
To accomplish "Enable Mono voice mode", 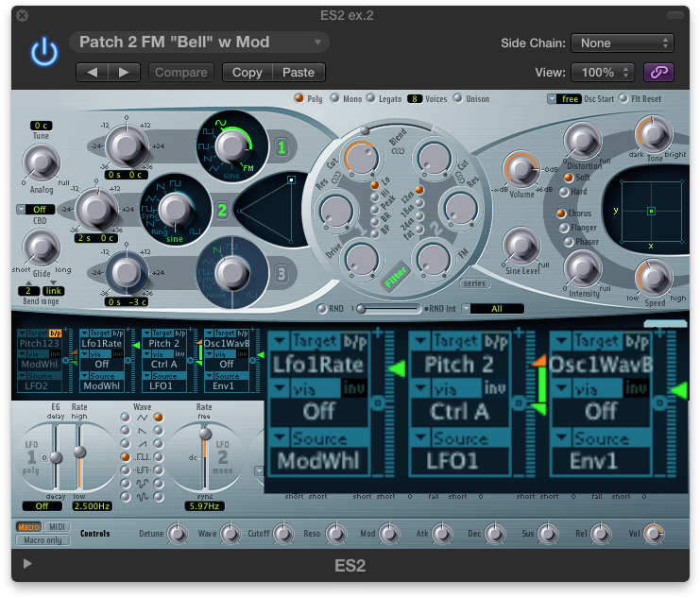I will (334, 97).
